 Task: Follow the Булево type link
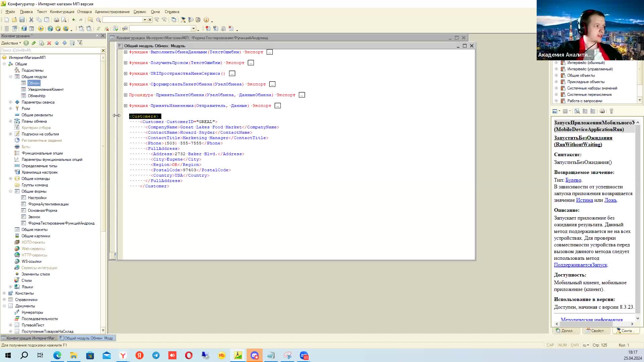point(573,180)
